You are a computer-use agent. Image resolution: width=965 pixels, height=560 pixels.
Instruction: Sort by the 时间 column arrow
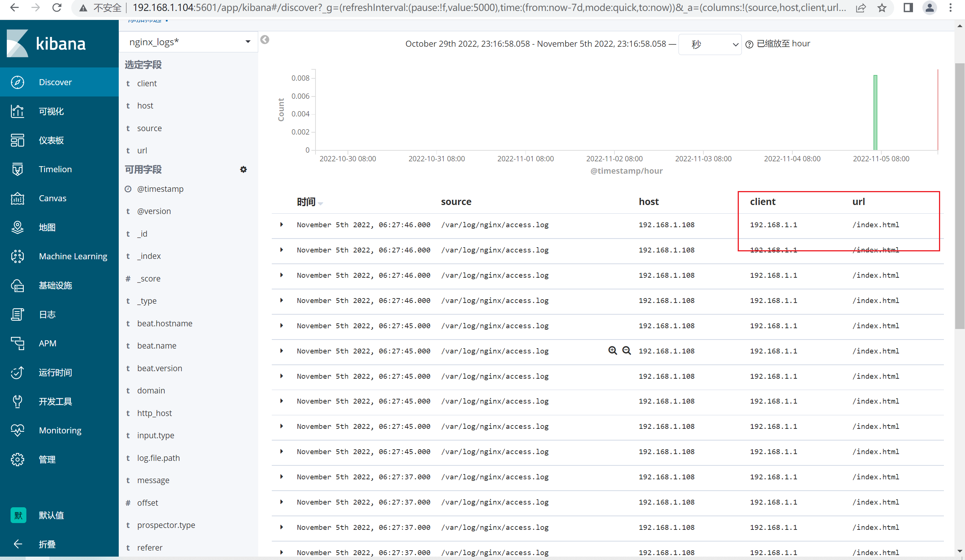320,203
